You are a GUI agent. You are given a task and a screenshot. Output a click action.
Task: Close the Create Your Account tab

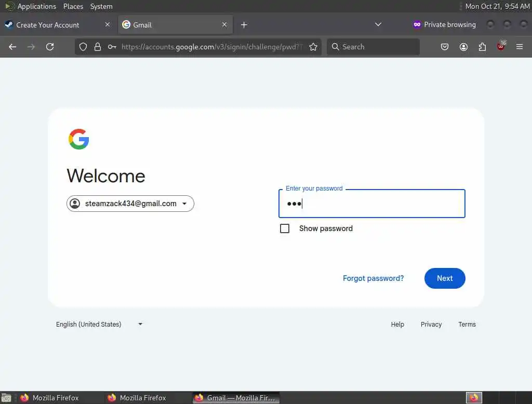108,24
